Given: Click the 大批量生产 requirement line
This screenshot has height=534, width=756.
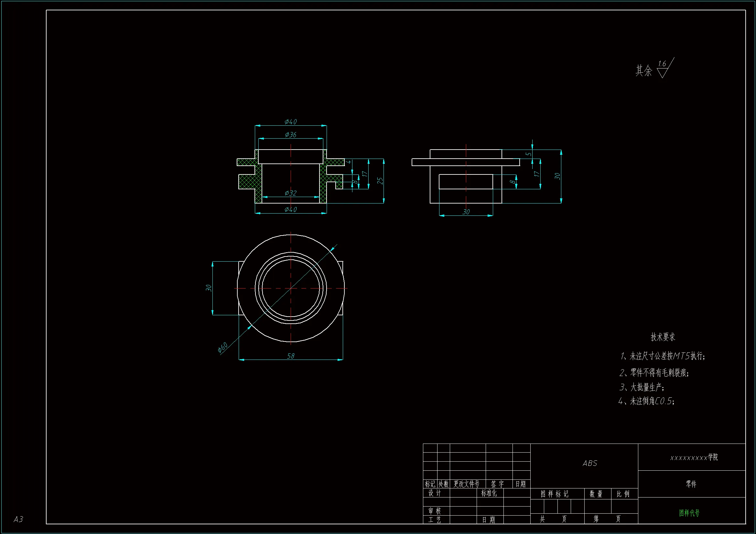Looking at the screenshot, I should point(642,387).
